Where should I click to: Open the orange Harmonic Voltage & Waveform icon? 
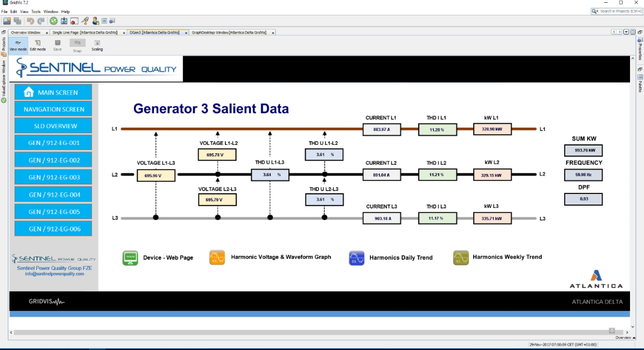coord(217,257)
